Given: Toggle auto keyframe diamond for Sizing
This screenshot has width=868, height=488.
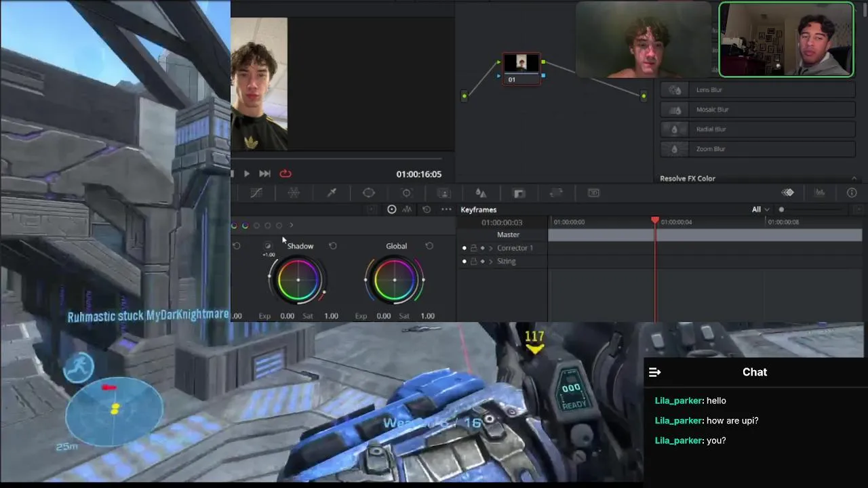Looking at the screenshot, I should click(483, 261).
